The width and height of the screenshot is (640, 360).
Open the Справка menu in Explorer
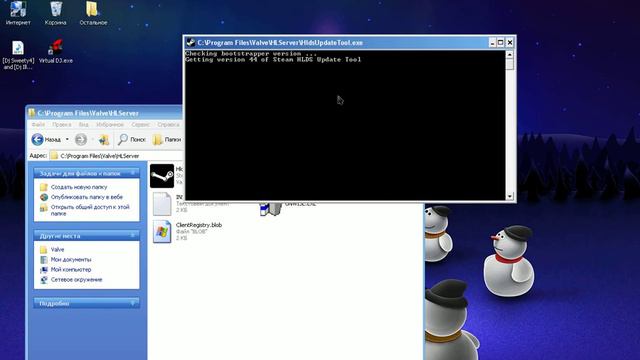168,124
